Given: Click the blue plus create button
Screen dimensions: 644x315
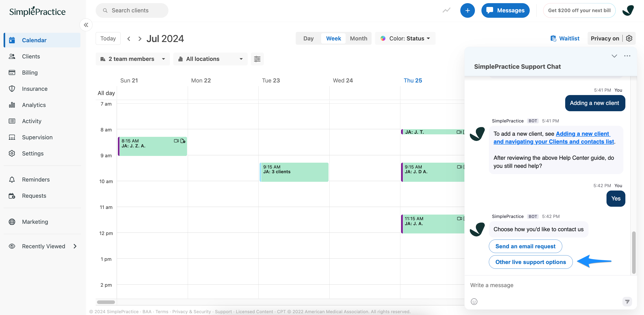Looking at the screenshot, I should pyautogui.click(x=467, y=11).
